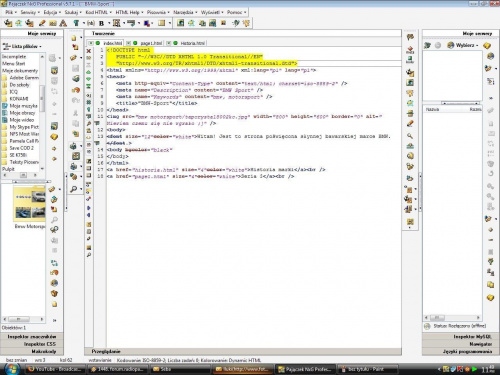Click the green up arrow in editor gutter
Image resolution: width=500 pixels, height=375 pixels.
89,72
